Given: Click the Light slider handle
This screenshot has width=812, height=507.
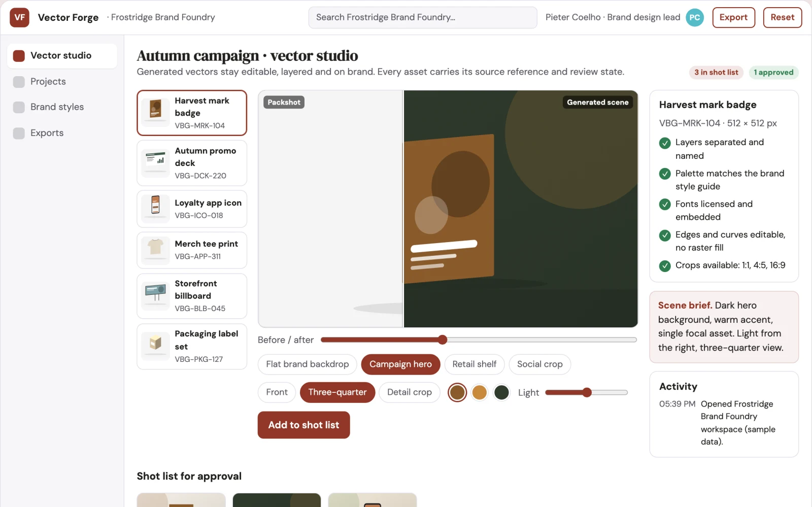Looking at the screenshot, I should (x=587, y=392).
